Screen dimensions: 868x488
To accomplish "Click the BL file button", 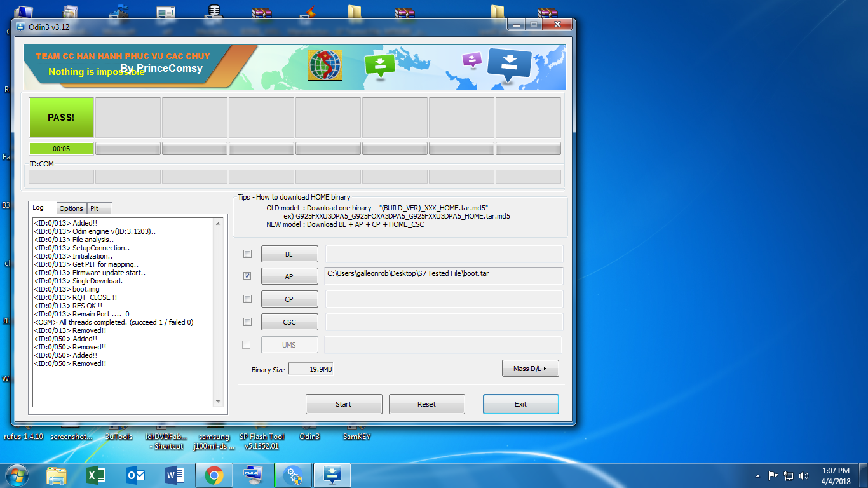I will coord(289,254).
